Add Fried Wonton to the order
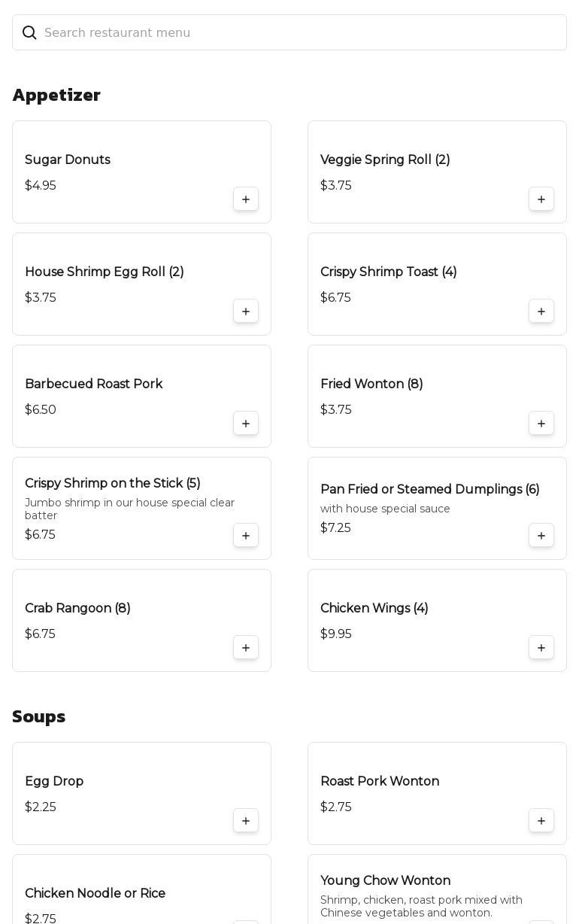579x924 pixels. pos(541,424)
